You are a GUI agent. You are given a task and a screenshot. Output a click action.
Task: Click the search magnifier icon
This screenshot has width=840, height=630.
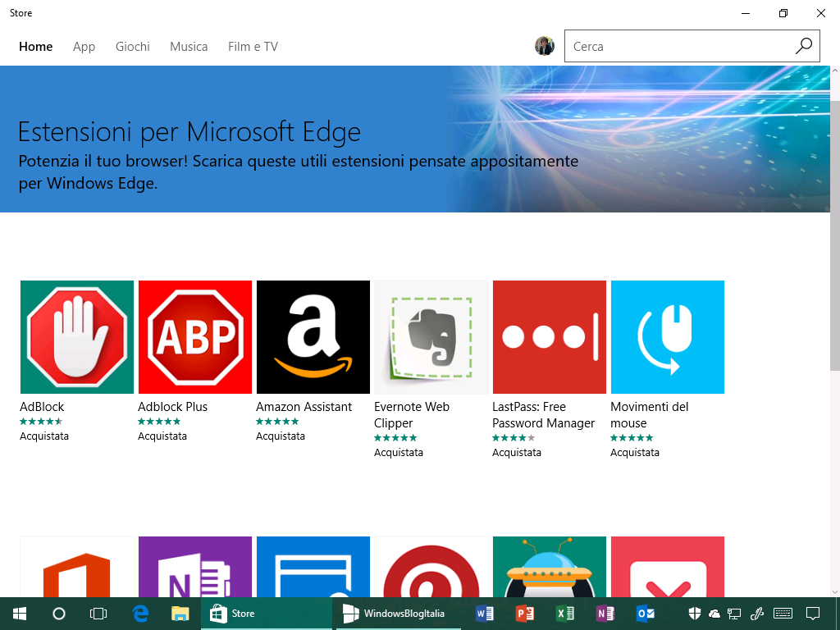804,46
